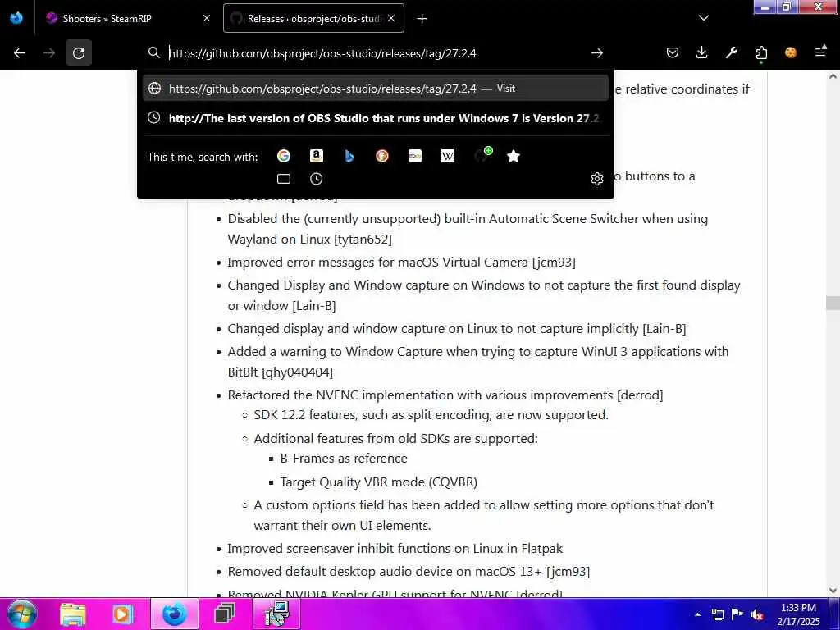The height and width of the screenshot is (630, 840).
Task: Click the text "Improved error messages for macOS Virtual Camera"
Action: [x=377, y=262]
